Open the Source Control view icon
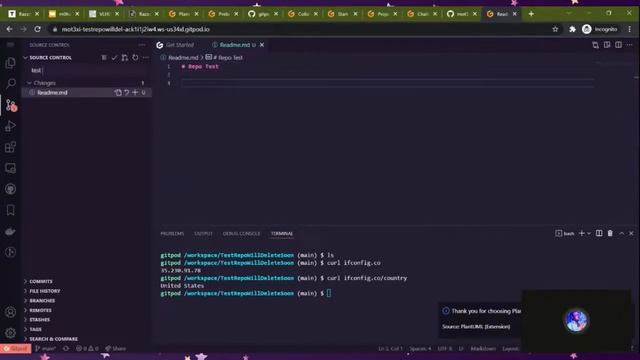 tap(11, 105)
